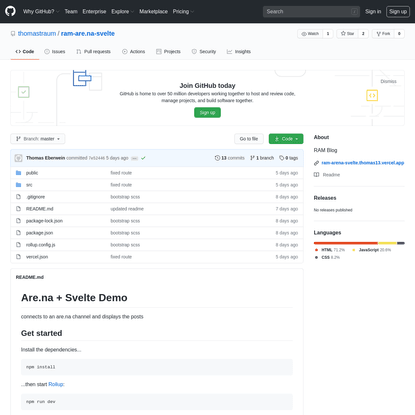This screenshot has height=415, width=415.
Task: Switch to the Code tab
Action: click(25, 52)
